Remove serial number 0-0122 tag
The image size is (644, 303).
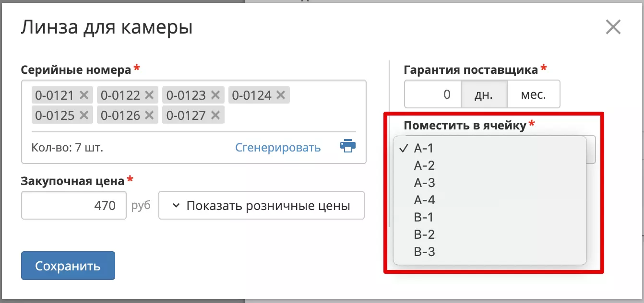coord(149,95)
